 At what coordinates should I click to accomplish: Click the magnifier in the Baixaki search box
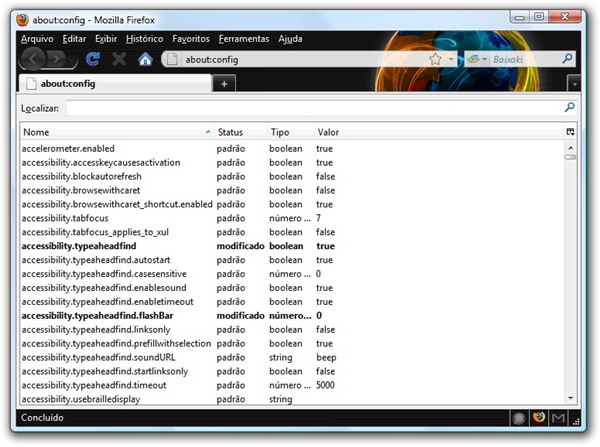coord(567,59)
